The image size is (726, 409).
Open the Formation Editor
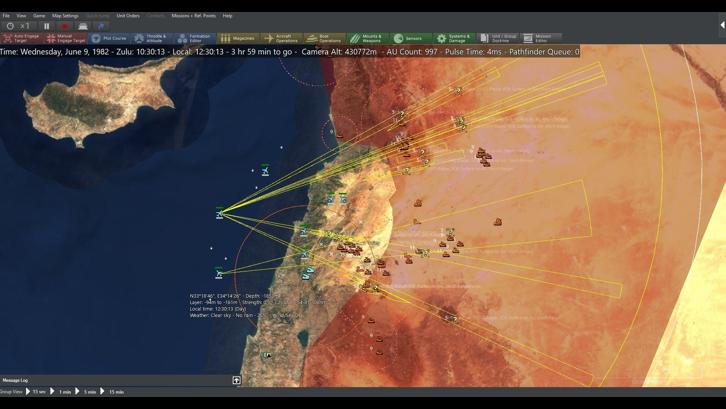pos(194,38)
